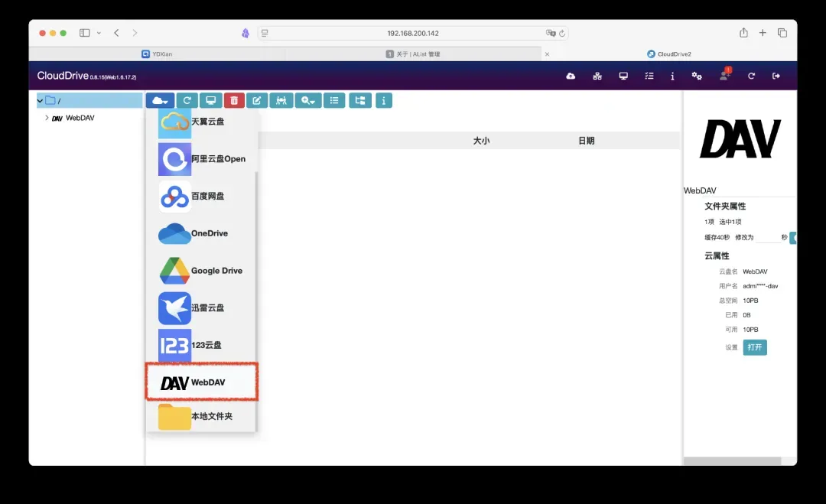Screen dimensions: 826x504
Task: Expand the WebDAV tree node
Action: 47,118
